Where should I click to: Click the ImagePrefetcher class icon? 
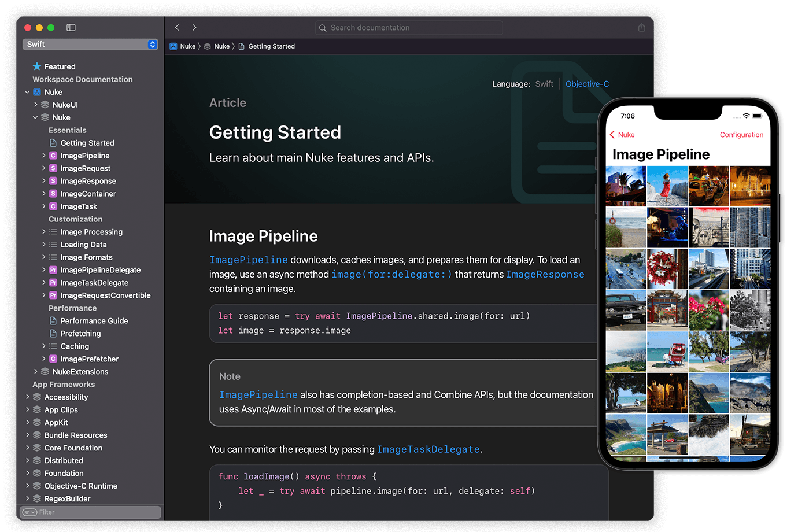pos(53,359)
